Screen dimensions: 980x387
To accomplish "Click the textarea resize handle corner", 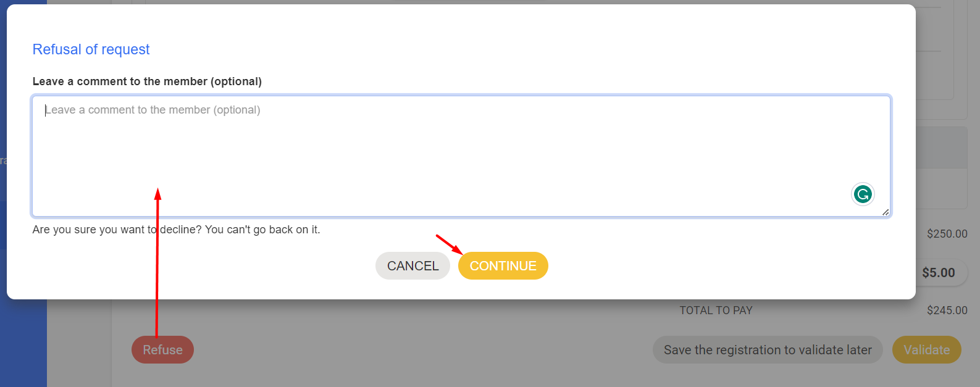I will point(886,212).
